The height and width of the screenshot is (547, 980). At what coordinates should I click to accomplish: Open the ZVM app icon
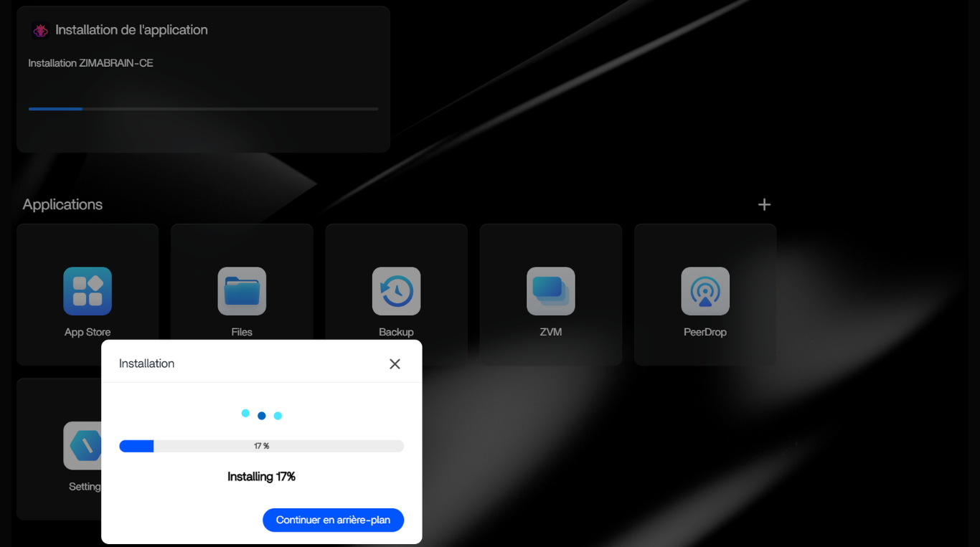pyautogui.click(x=550, y=291)
